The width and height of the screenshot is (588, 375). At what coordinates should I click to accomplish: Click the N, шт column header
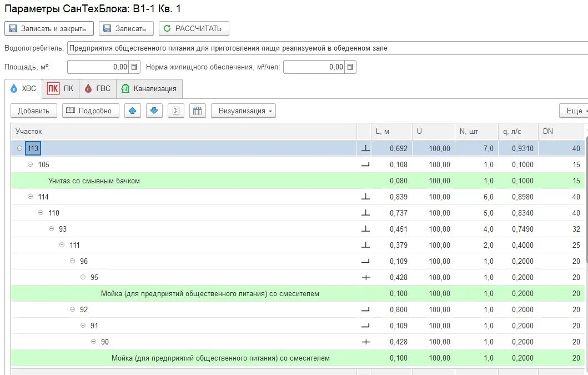click(x=476, y=131)
